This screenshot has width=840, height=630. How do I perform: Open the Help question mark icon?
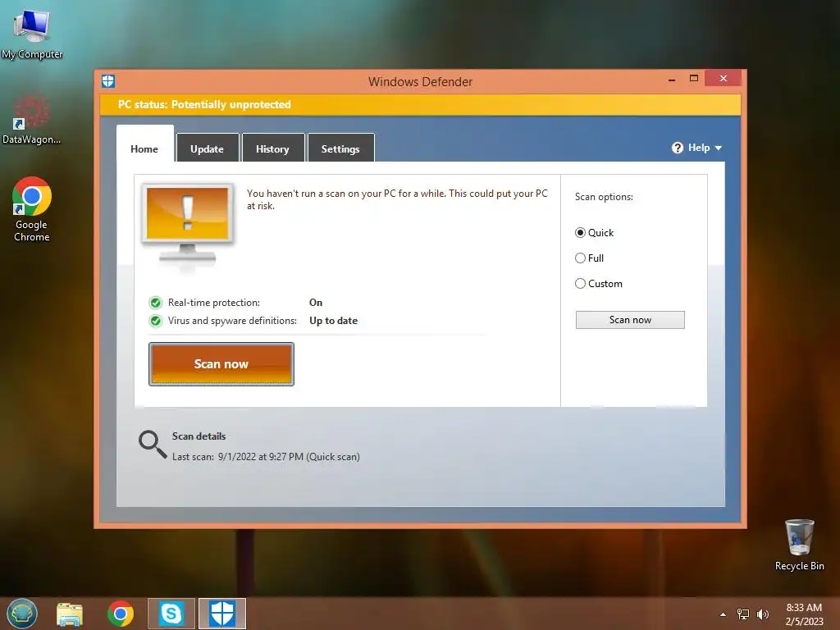pyautogui.click(x=677, y=148)
